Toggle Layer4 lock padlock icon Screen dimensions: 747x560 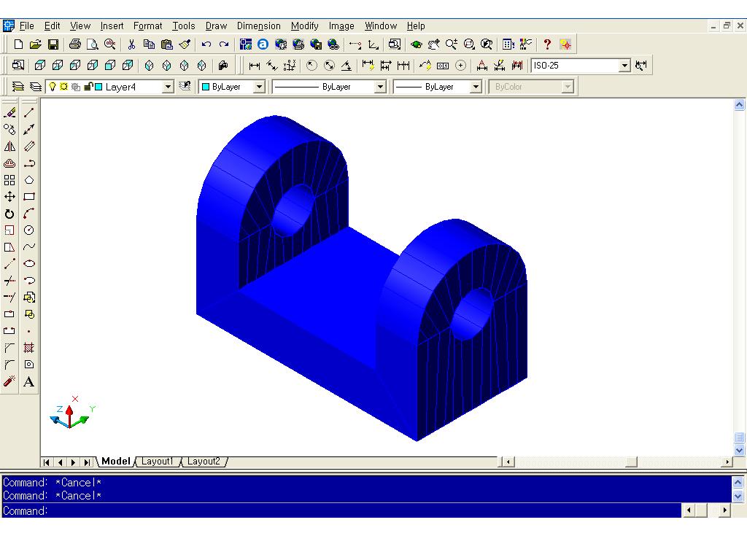(88, 87)
